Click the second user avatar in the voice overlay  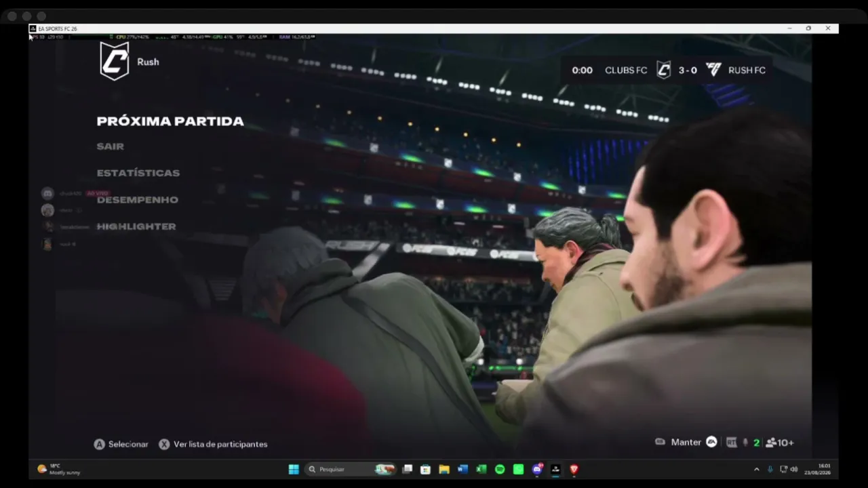47,210
